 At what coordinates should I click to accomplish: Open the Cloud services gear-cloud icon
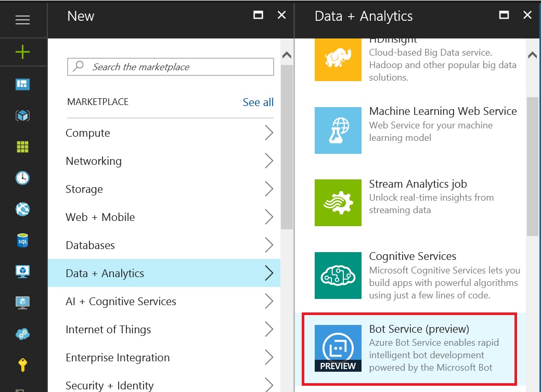click(x=23, y=334)
